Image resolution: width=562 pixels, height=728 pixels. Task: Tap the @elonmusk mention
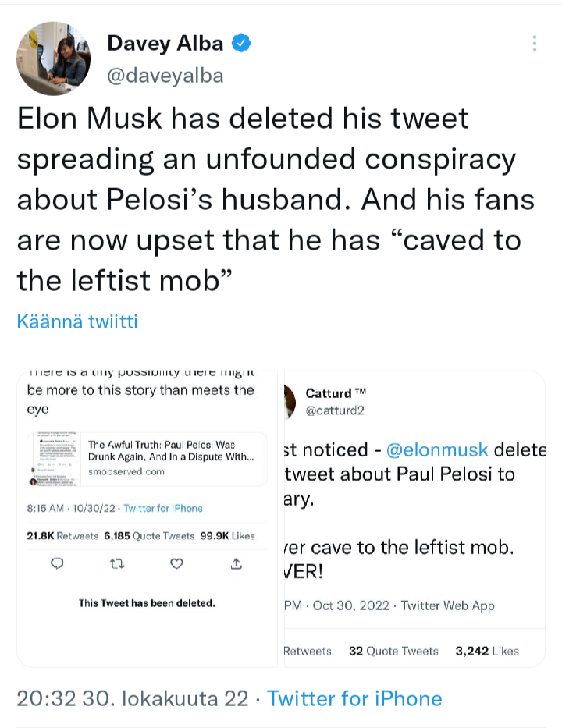437,450
